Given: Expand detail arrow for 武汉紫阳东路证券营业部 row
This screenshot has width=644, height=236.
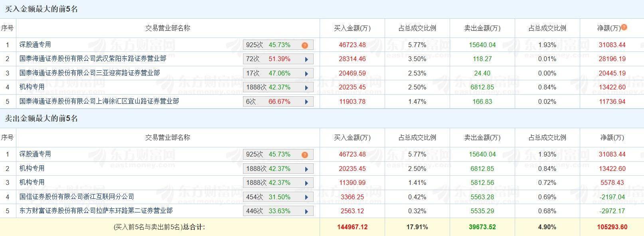Looking at the screenshot, I should click(x=307, y=59).
